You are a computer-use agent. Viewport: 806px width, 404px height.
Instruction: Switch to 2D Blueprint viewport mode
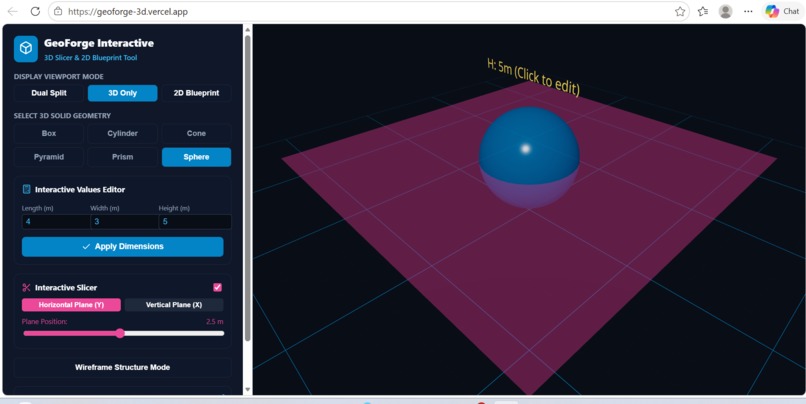196,93
